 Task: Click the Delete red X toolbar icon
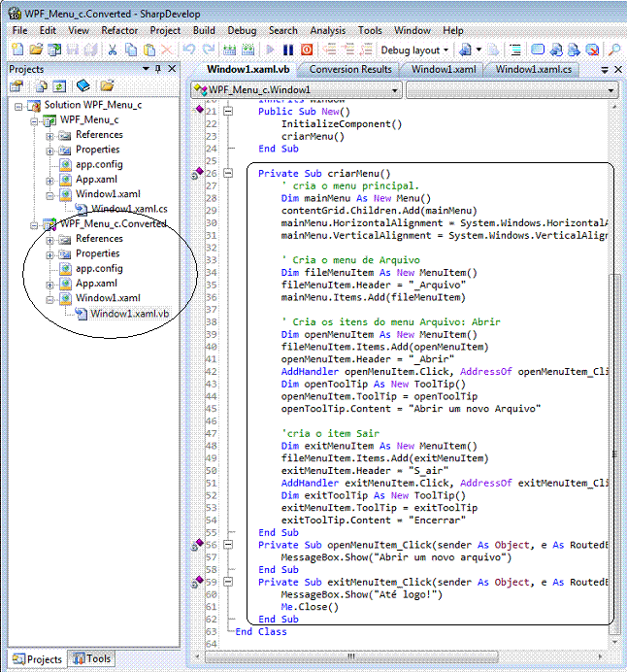167,50
